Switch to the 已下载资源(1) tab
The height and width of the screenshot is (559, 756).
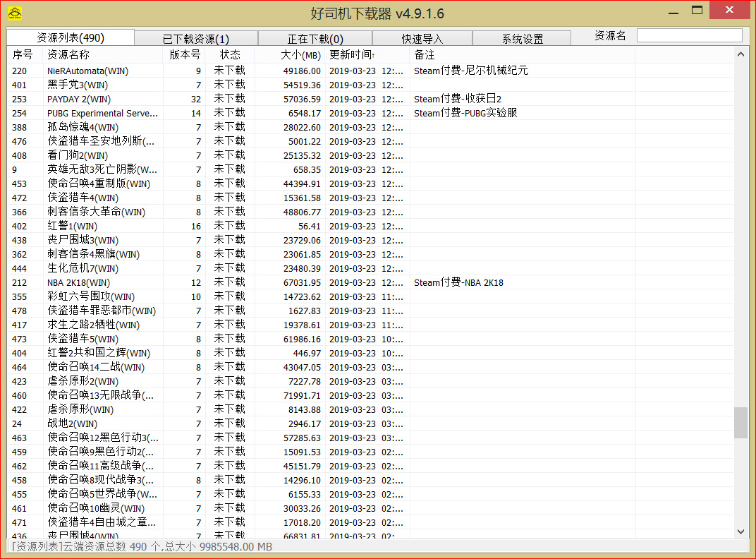(196, 39)
